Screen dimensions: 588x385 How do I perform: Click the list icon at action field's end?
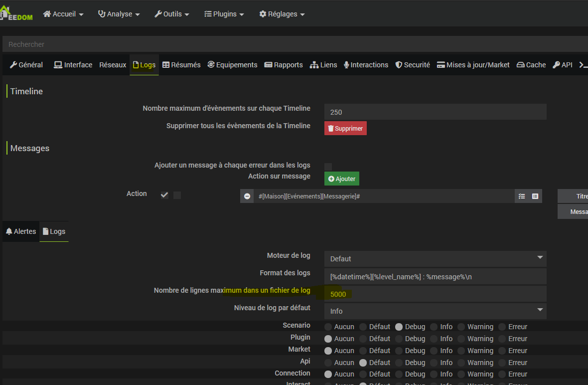tap(535, 196)
